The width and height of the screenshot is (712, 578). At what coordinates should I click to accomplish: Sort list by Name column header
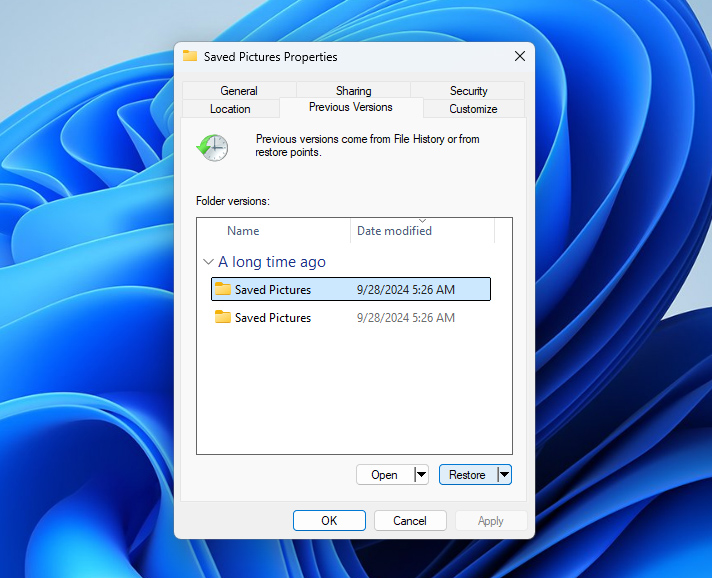pos(274,231)
